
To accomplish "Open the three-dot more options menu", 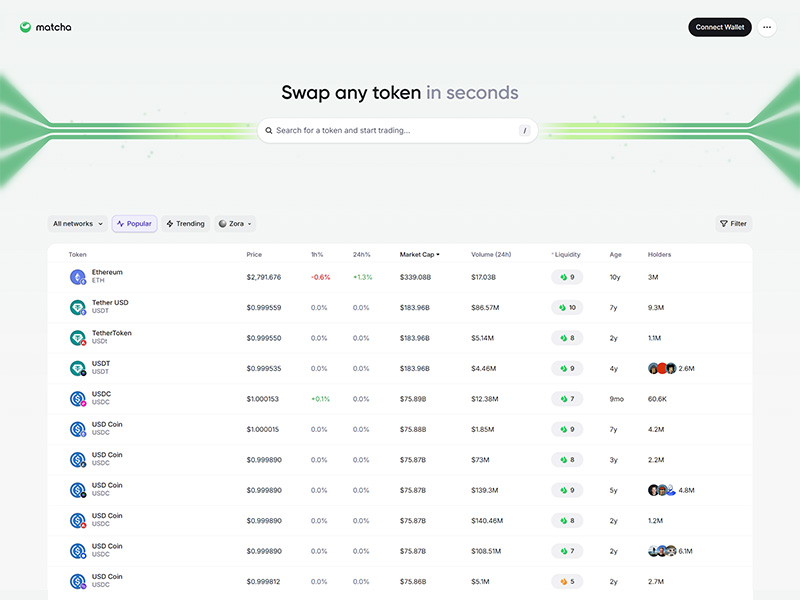I will coord(767,27).
